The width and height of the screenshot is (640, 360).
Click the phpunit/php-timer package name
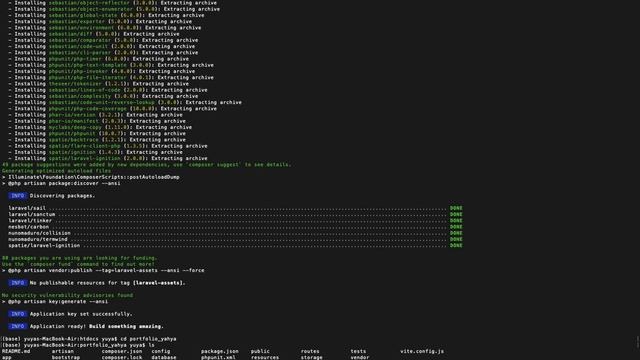click(x=75, y=59)
